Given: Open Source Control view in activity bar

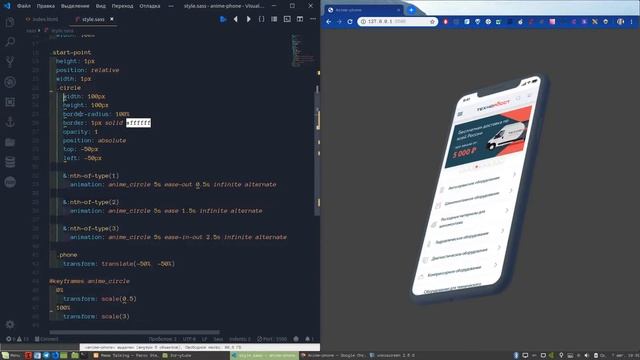Looking at the screenshot, I should (10, 62).
